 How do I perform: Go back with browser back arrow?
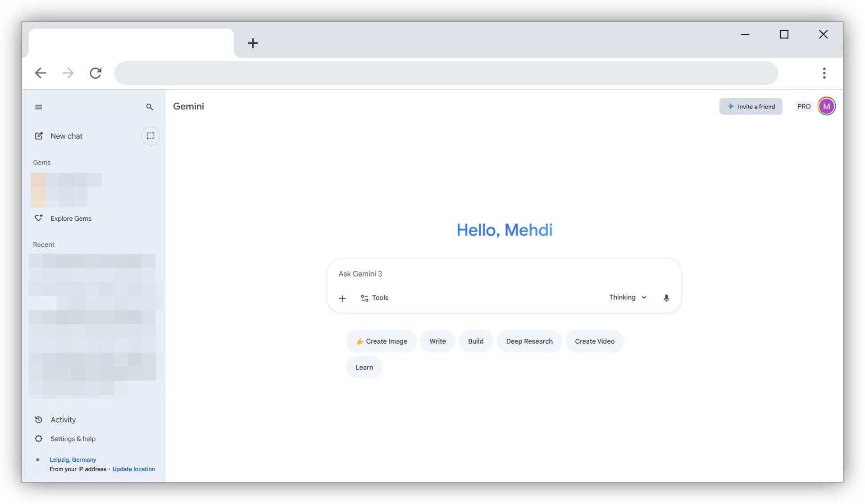(x=41, y=73)
